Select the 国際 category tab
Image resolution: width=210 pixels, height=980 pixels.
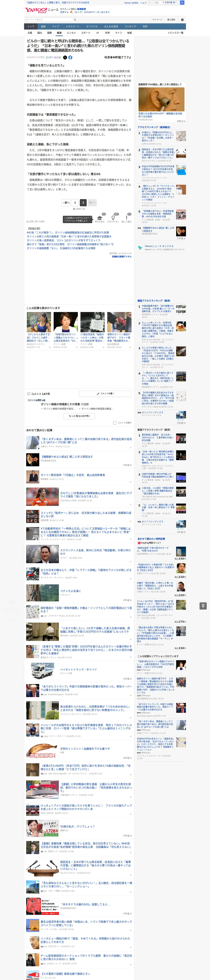49,33
